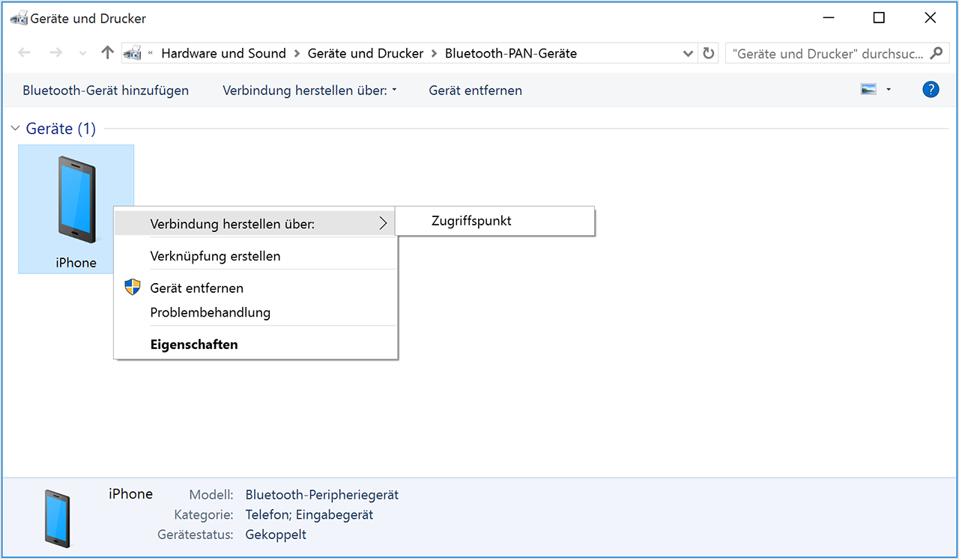The image size is (959, 560).
Task: Click the back navigation arrow
Action: (x=24, y=53)
